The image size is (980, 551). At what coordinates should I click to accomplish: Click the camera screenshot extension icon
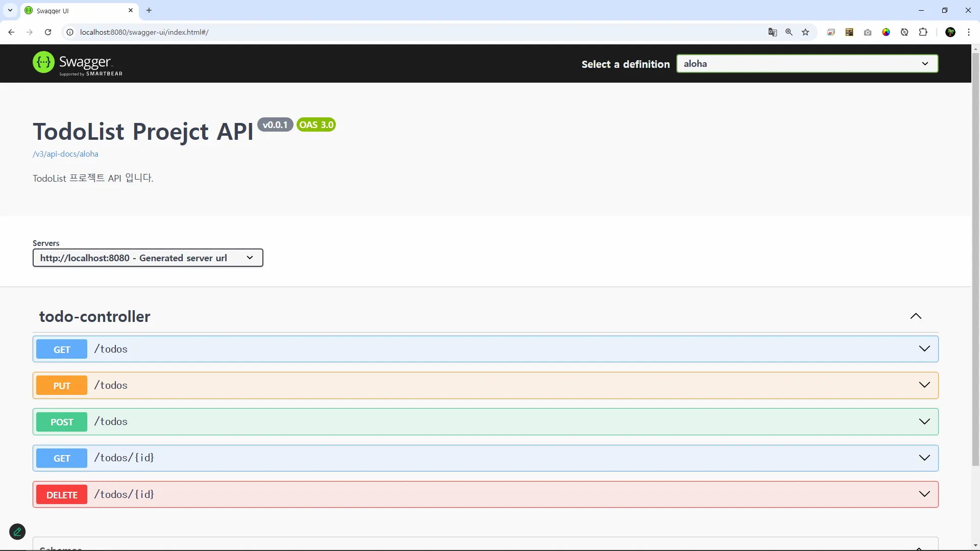pyautogui.click(x=868, y=32)
